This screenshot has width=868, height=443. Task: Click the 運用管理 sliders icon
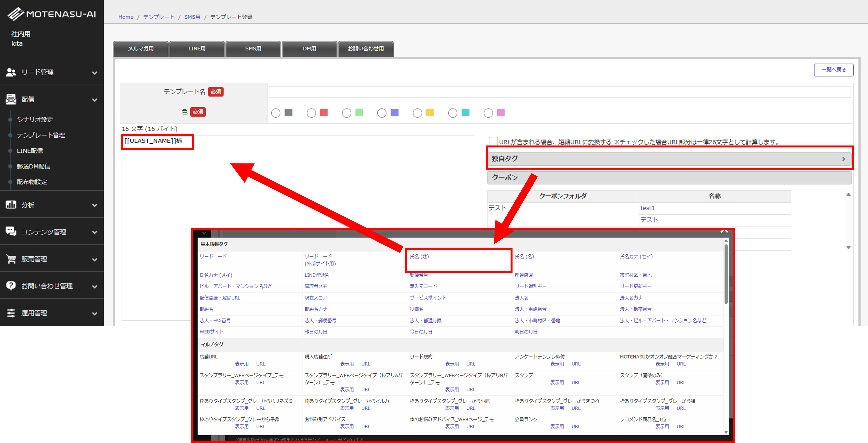click(x=11, y=313)
